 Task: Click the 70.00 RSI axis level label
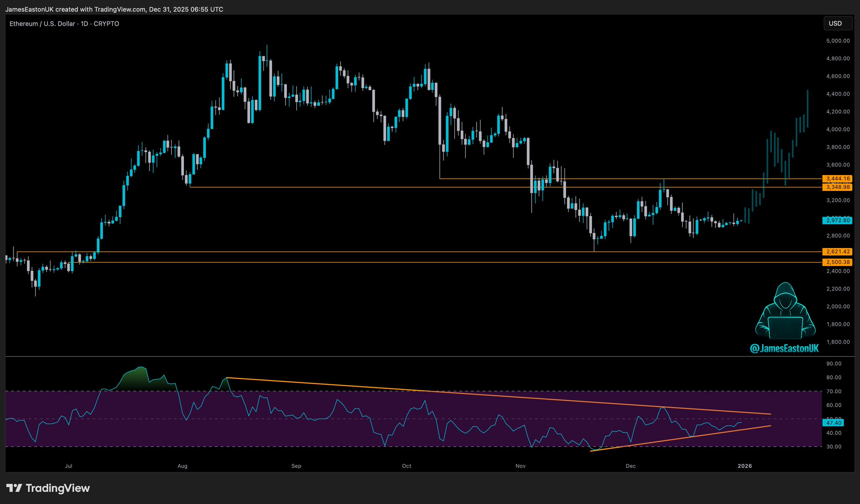[834, 392]
